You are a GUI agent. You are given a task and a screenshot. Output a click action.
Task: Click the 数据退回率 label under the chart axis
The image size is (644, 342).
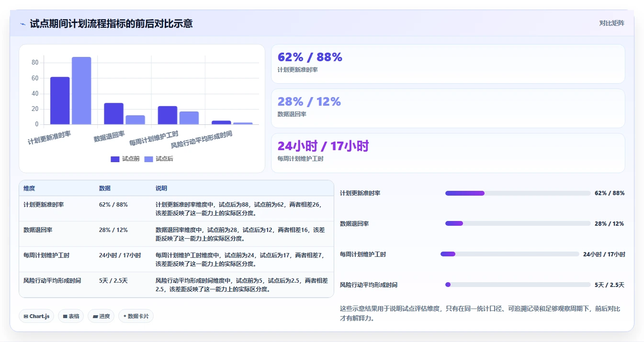click(109, 136)
